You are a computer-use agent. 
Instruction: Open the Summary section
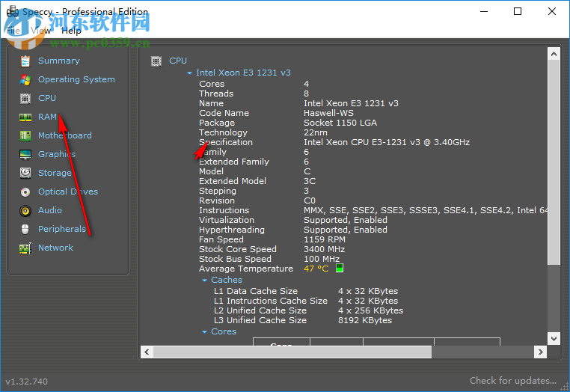[x=59, y=61]
